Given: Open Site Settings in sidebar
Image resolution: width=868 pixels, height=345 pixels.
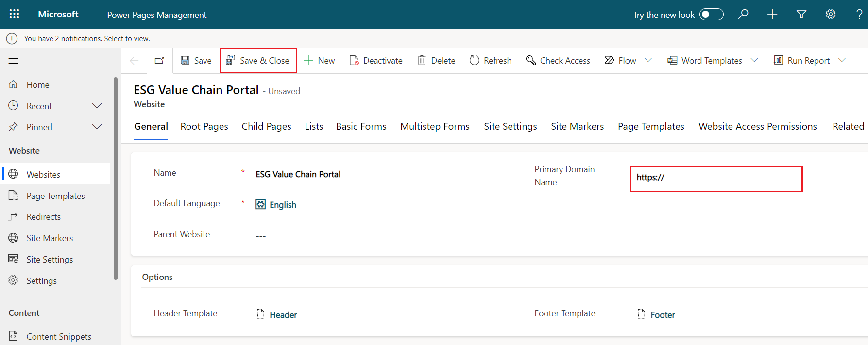Looking at the screenshot, I should click(56, 260).
